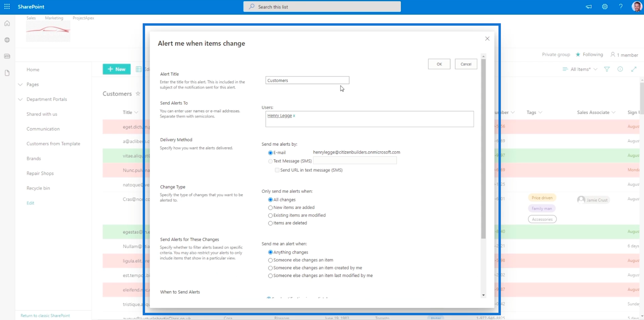This screenshot has width=644, height=320.
Task: Open the megaphone feedback icon
Action: click(588, 6)
